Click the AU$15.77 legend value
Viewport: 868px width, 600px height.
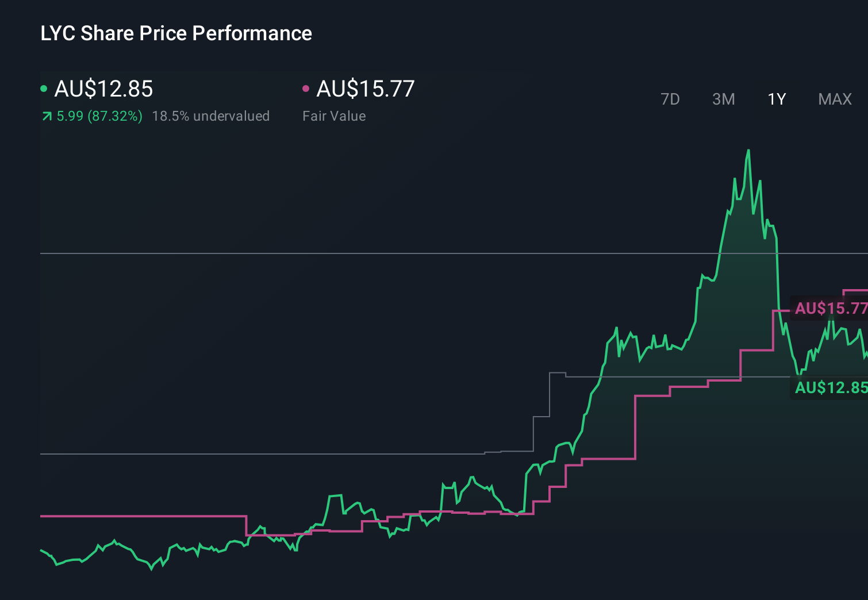click(366, 89)
